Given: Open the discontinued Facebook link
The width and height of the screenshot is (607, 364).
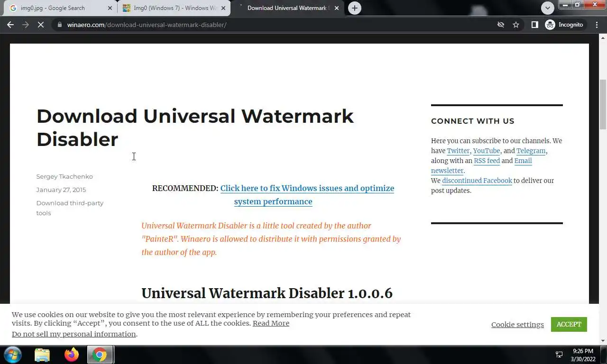Looking at the screenshot, I should coord(477,181).
